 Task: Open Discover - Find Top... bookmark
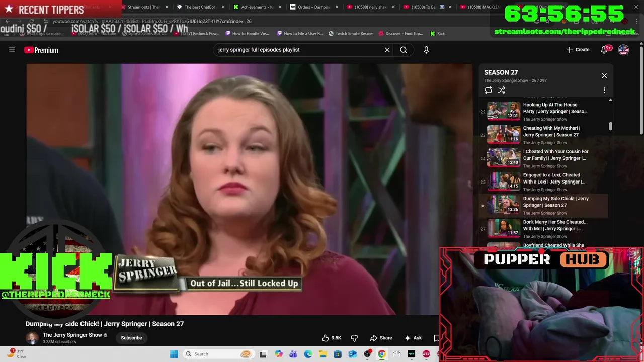(x=400, y=33)
